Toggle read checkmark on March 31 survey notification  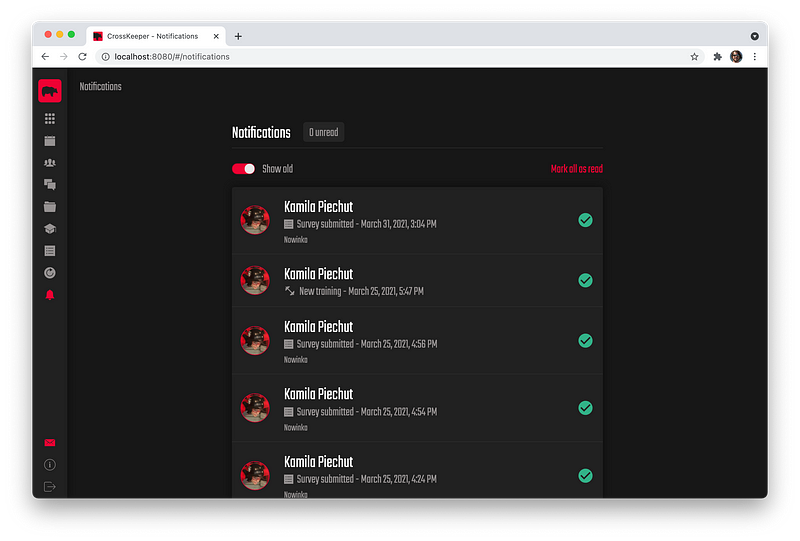585,220
